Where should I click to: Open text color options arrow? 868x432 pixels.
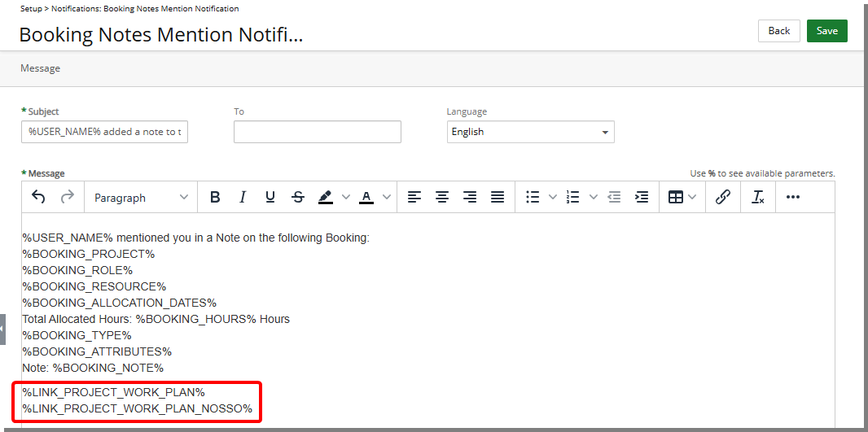click(387, 197)
